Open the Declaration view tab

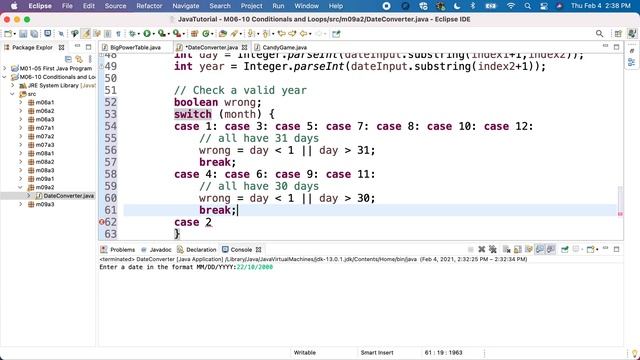click(197, 249)
